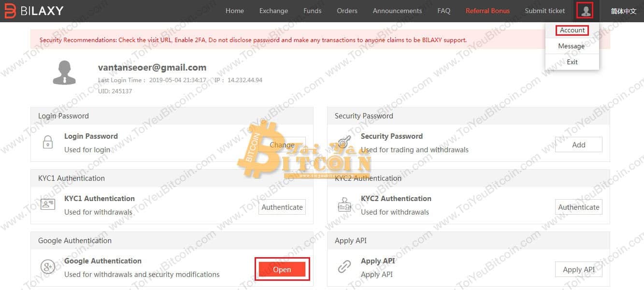The image size is (644, 290).
Task: Select Message from the user dropdown
Action: point(572,46)
